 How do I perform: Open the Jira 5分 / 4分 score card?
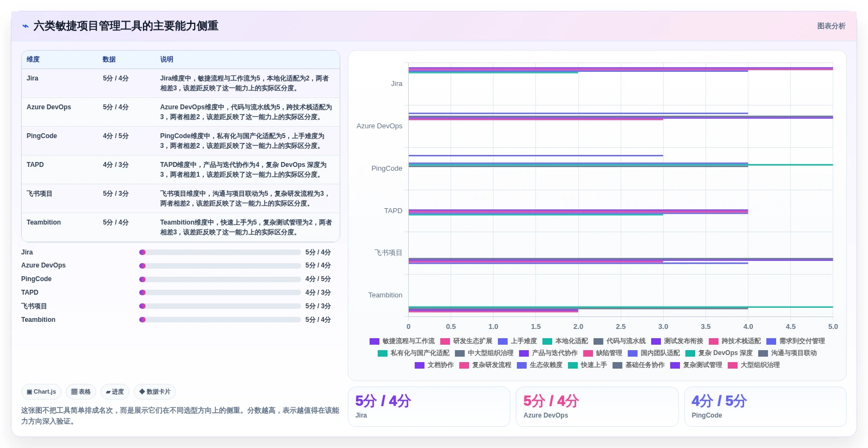429,407
